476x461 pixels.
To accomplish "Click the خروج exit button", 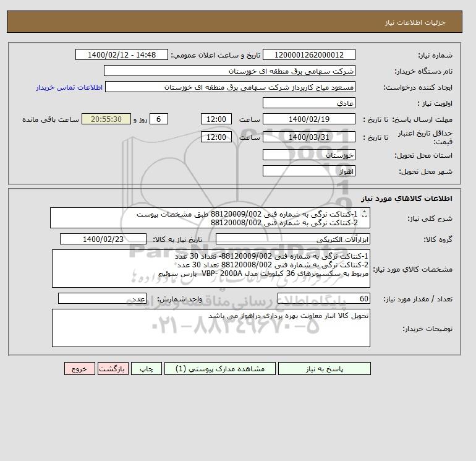I will (80, 369).
